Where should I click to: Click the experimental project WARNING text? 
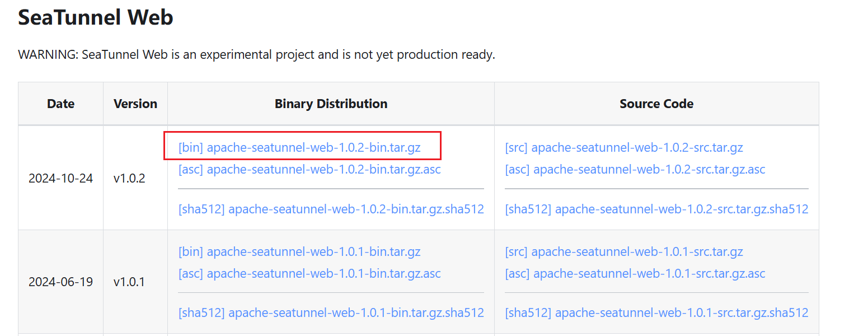tap(257, 55)
